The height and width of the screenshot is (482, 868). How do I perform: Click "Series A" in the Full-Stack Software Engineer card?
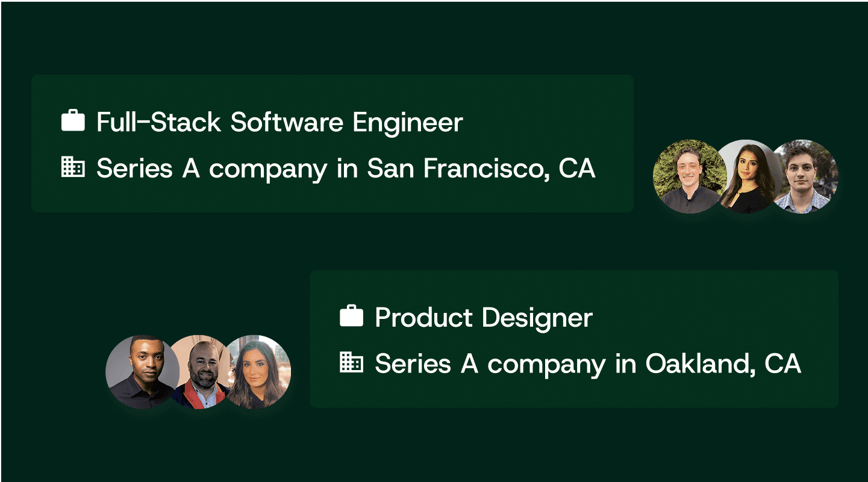pyautogui.click(x=148, y=168)
